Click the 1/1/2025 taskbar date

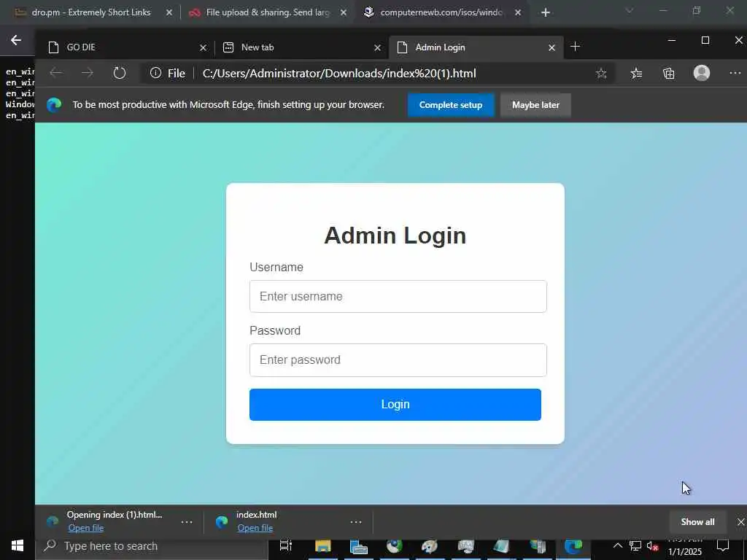point(684,551)
